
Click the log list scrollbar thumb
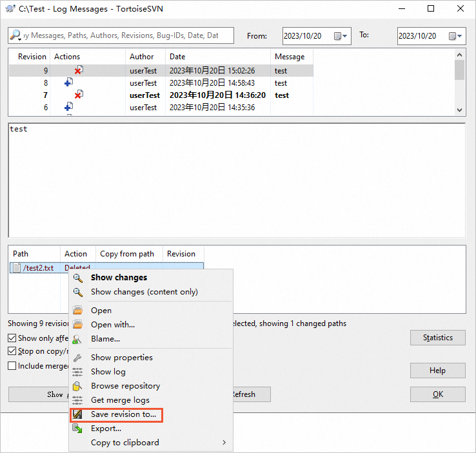pos(460,70)
